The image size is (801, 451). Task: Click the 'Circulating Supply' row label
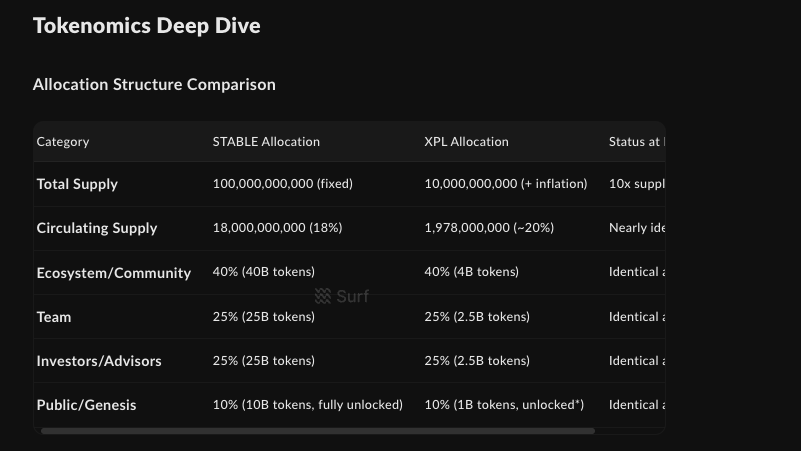[97, 228]
